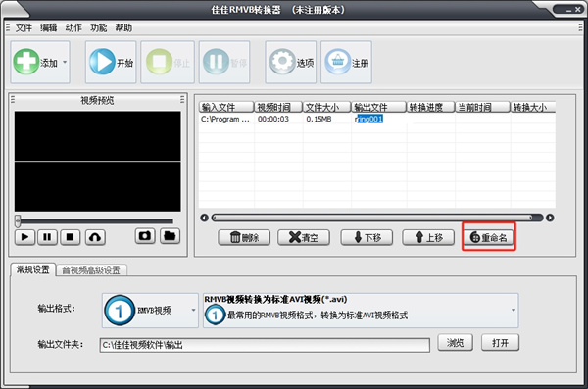Click the Pause (暂停) toolbar button
588x389 pixels.
[224, 62]
